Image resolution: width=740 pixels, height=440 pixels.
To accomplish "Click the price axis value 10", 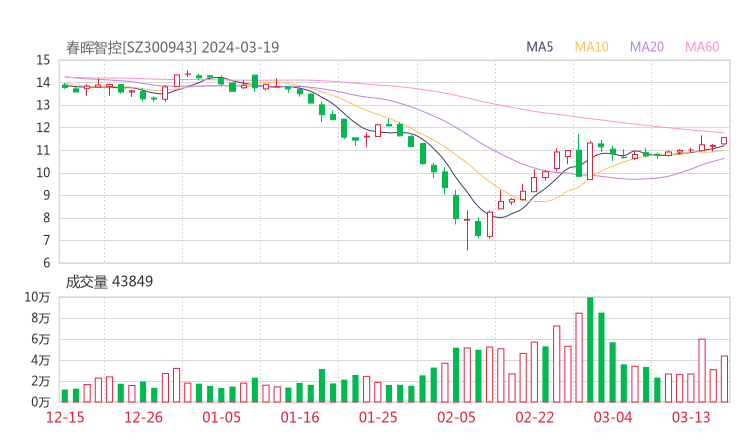I will (43, 173).
